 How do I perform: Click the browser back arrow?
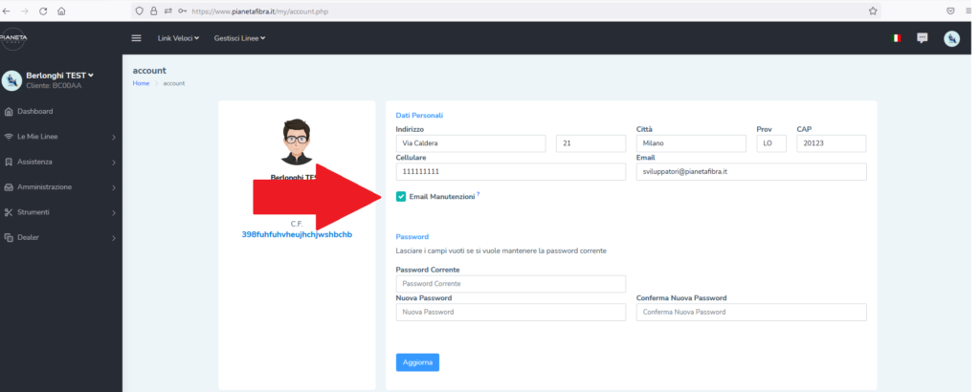tap(7, 11)
